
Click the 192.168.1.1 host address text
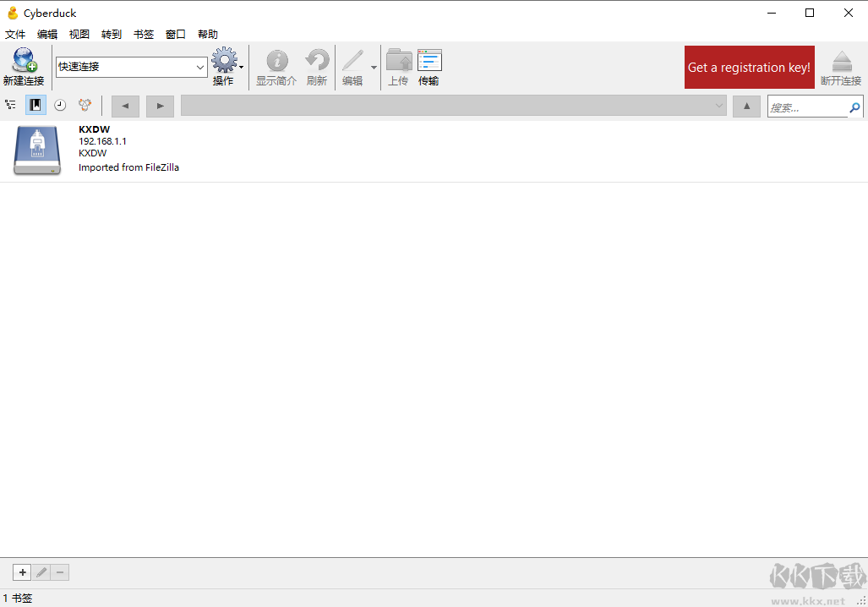(102, 141)
